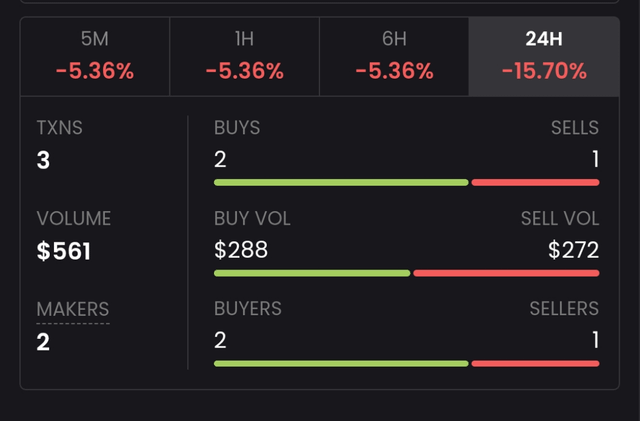This screenshot has height=421, width=640.
Task: Click the $561 volume value
Action: tap(64, 251)
